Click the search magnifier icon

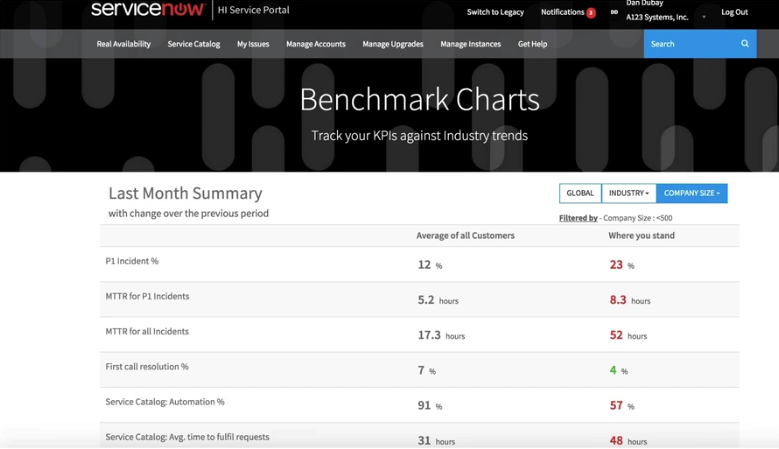click(745, 44)
